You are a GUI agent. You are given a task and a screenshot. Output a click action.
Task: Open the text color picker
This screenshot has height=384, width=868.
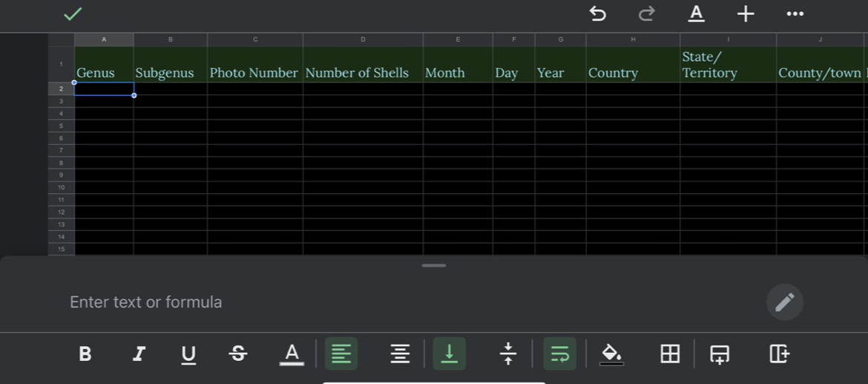click(x=292, y=354)
